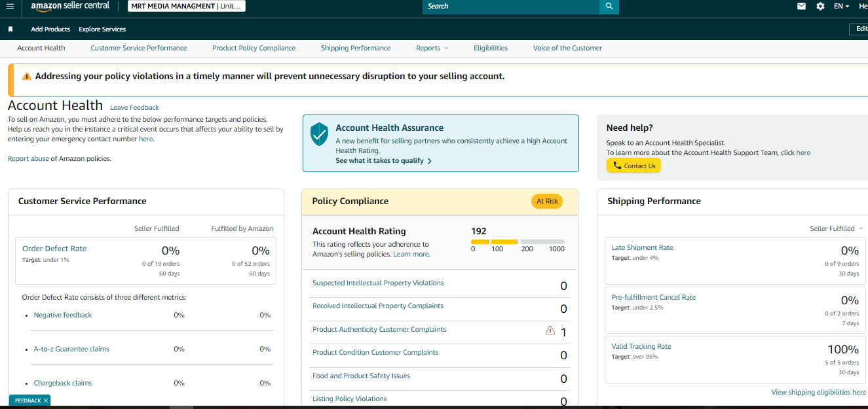Dismiss the Feedback tab with X

[46, 400]
